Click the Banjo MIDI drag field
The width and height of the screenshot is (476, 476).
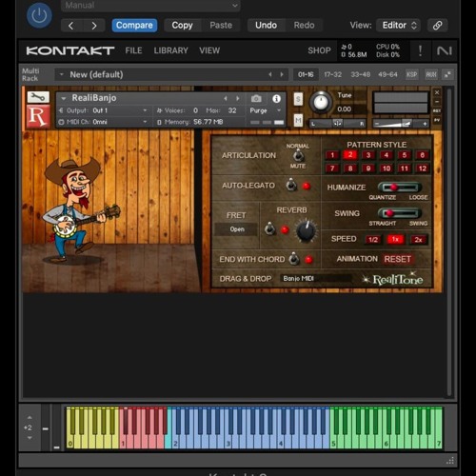[316, 278]
